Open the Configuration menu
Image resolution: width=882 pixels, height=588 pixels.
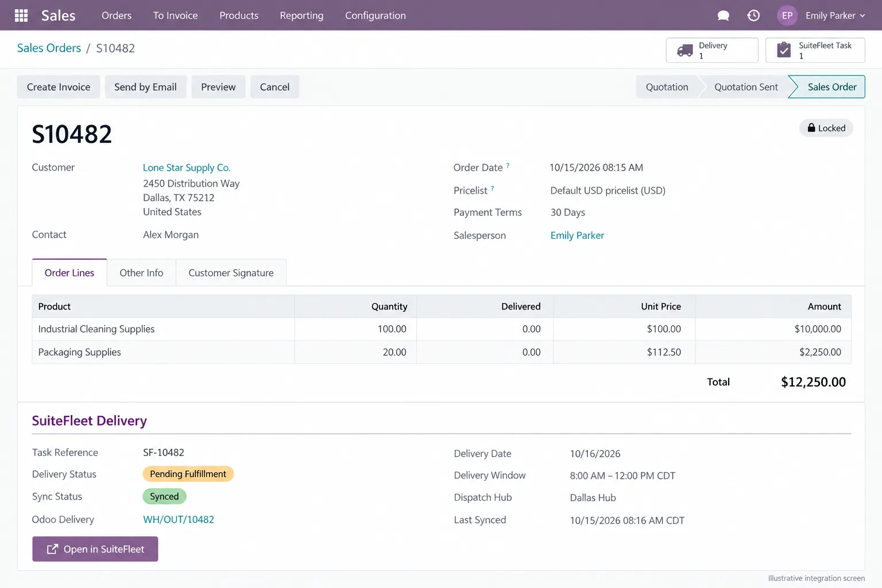(x=376, y=16)
